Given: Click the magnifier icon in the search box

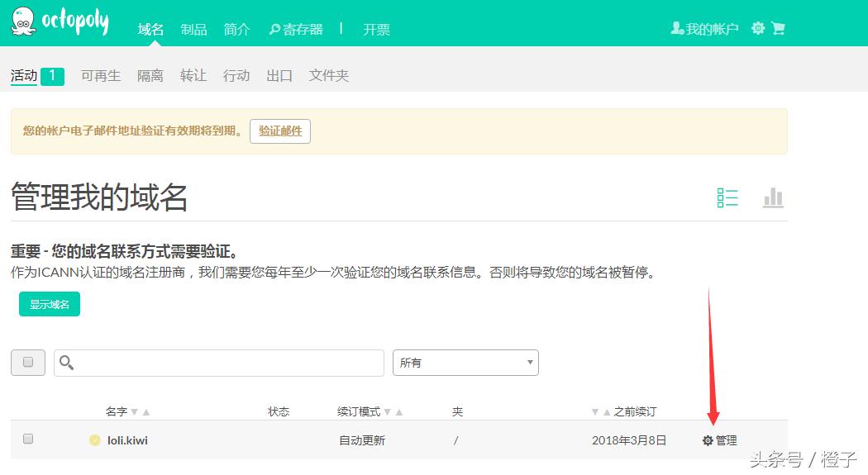Looking at the screenshot, I should pyautogui.click(x=66, y=363).
